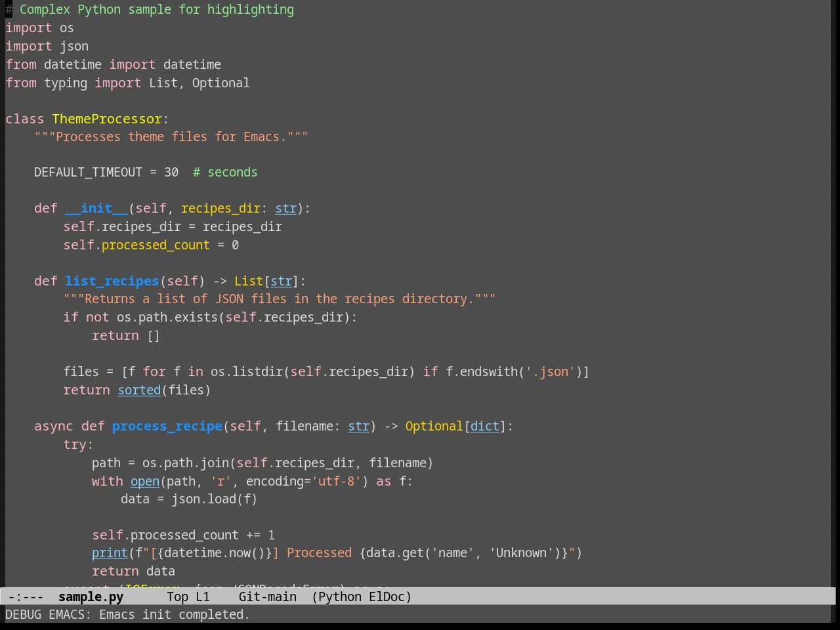Click 'List' return type of list_recipes

[x=249, y=281]
